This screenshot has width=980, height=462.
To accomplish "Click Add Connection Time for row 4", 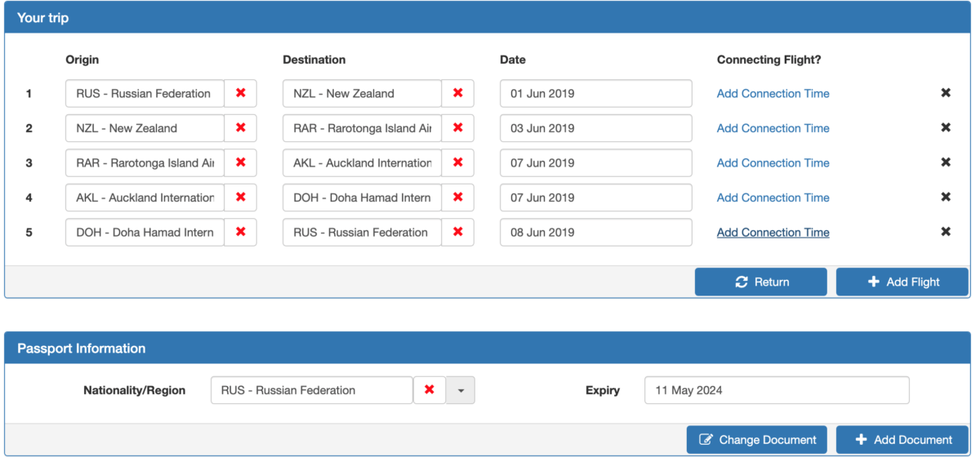I will pyautogui.click(x=773, y=198).
